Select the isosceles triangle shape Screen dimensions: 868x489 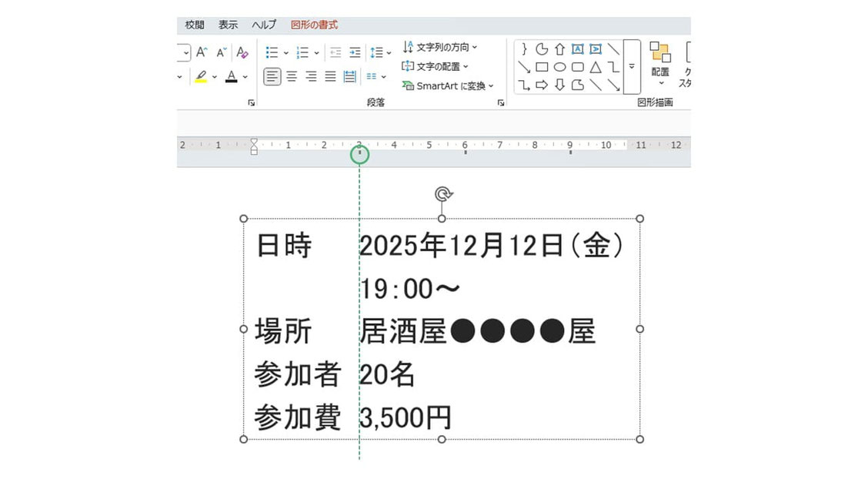tap(595, 67)
